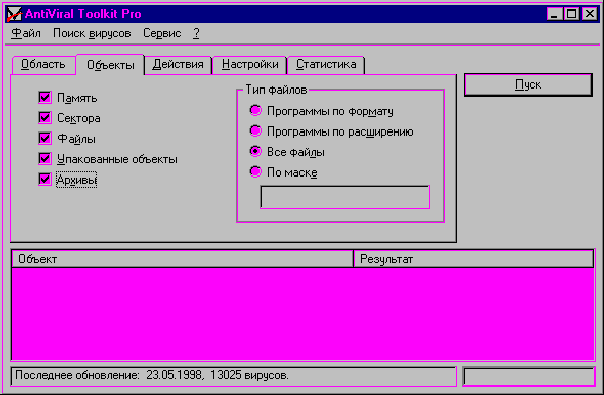The image size is (604, 395).
Task: Toggle Упакованные объекты checkbox
Action: click(x=45, y=158)
